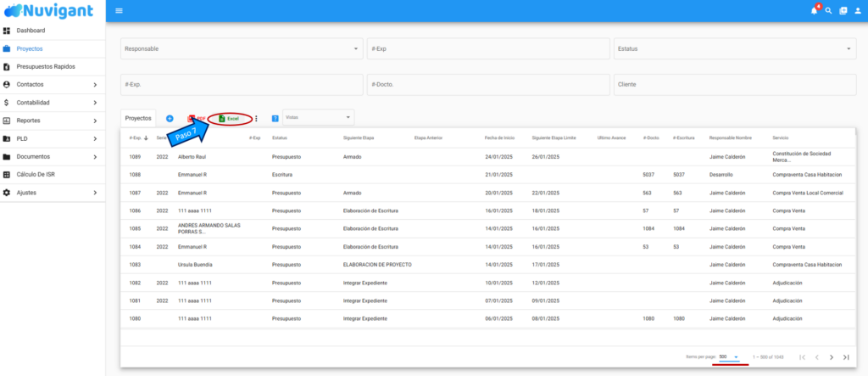
Task: Expand the Contabilidad submenu
Action: (95, 103)
